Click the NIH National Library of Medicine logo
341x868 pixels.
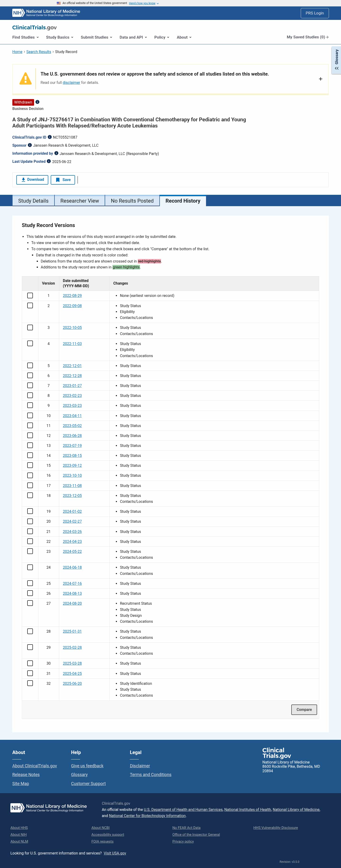[x=46, y=13]
